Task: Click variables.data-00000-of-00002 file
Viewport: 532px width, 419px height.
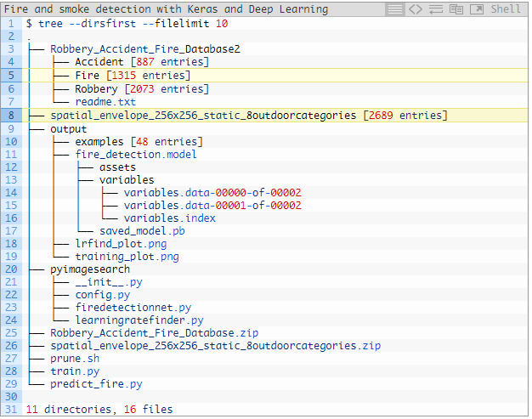Action: (212, 193)
